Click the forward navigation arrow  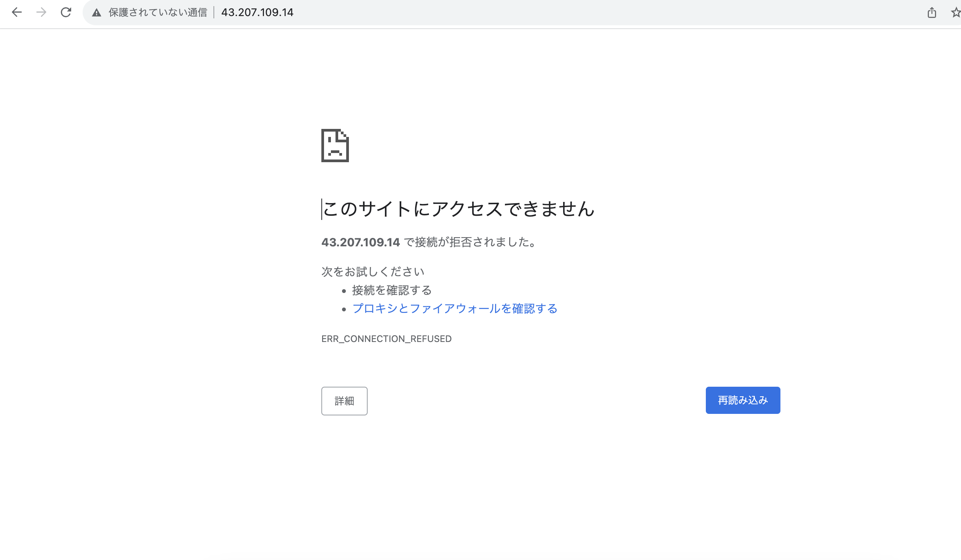tap(41, 13)
